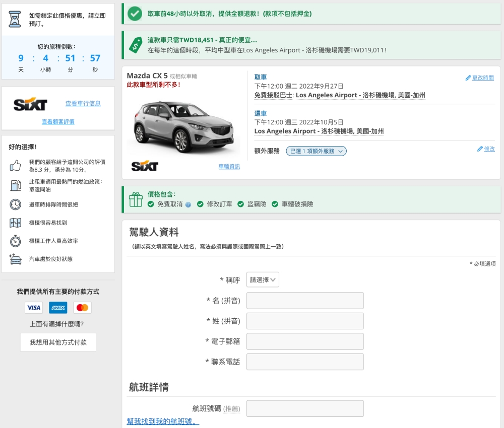Click the Mastercard icon
504x428 pixels.
pyautogui.click(x=82, y=308)
